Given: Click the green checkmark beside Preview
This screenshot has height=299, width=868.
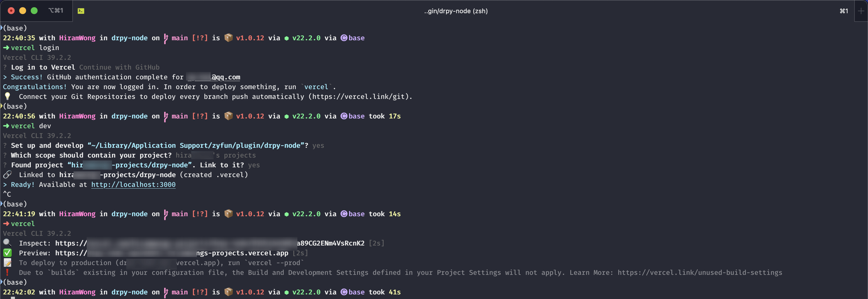Looking at the screenshot, I should click(x=7, y=253).
